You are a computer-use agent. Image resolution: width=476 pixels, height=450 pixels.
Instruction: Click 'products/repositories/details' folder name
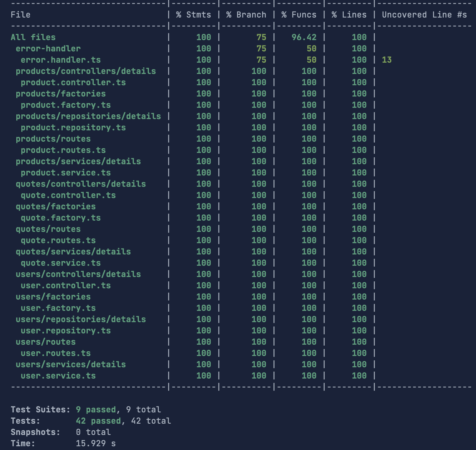point(88,116)
